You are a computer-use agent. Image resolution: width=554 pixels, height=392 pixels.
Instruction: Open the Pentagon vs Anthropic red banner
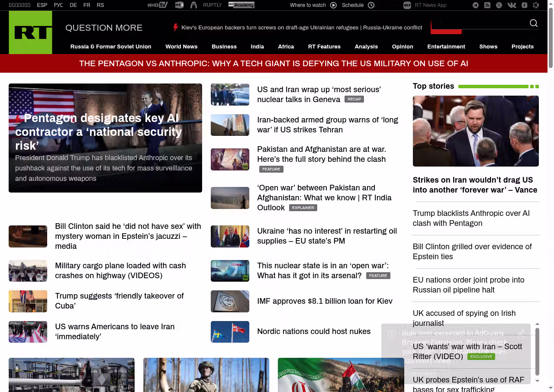pyautogui.click(x=274, y=64)
